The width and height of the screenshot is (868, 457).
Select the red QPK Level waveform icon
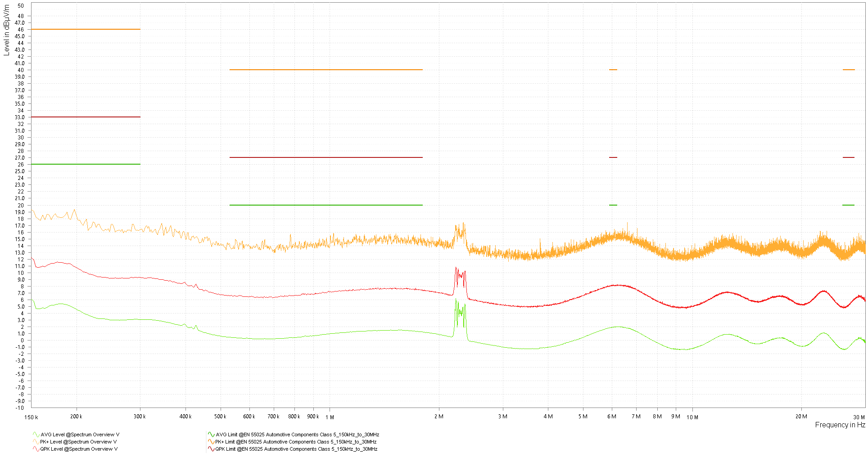35,449
